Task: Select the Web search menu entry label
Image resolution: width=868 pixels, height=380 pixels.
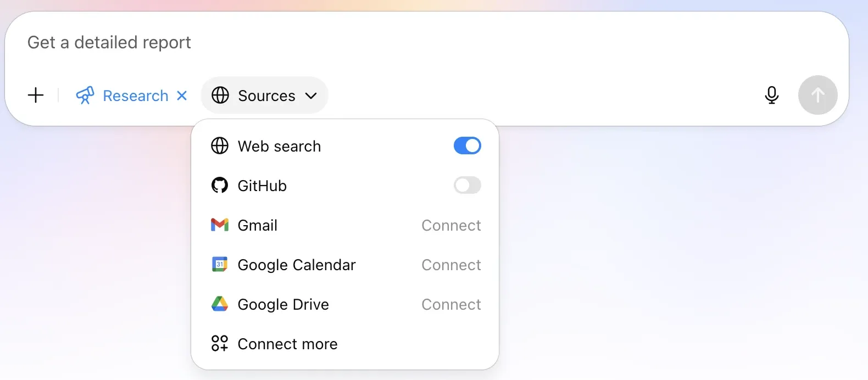Action: coord(279,146)
